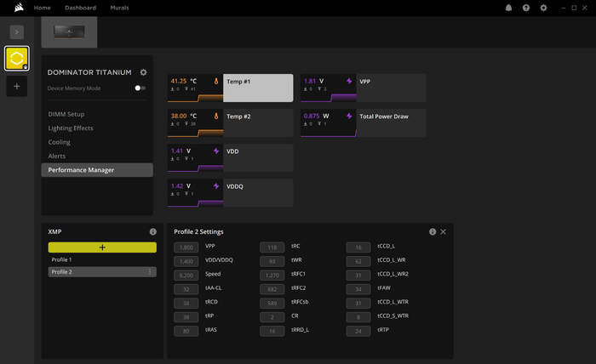The height and width of the screenshot is (364, 596).
Task: Open the notifications bell icon
Action: (508, 8)
